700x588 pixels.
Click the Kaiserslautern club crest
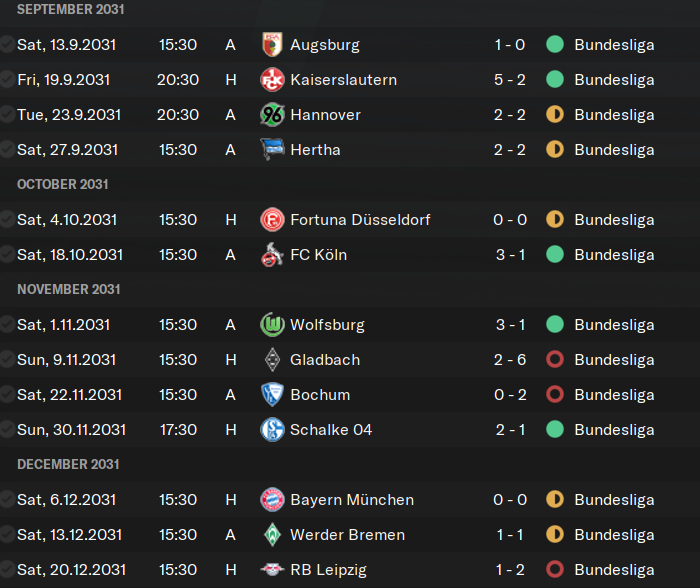(272, 80)
